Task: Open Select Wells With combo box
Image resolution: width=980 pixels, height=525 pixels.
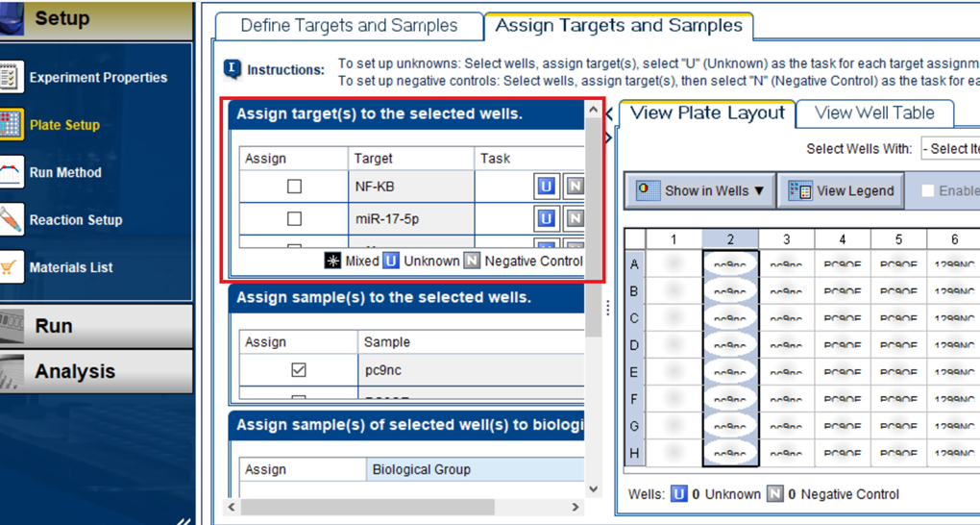Action: pos(950,149)
